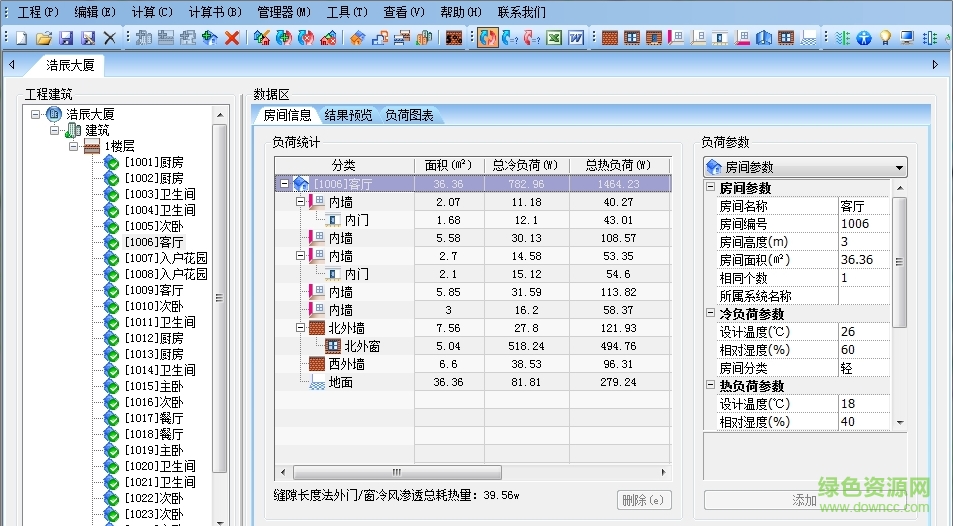Open a project with the folder icon
Image resolution: width=953 pixels, height=526 pixels.
[43, 38]
